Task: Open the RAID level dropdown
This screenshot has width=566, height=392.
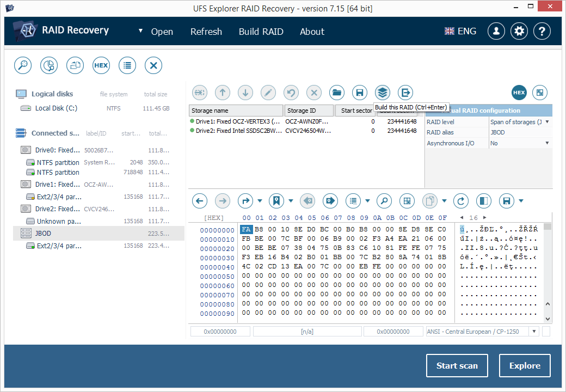Action: point(547,122)
